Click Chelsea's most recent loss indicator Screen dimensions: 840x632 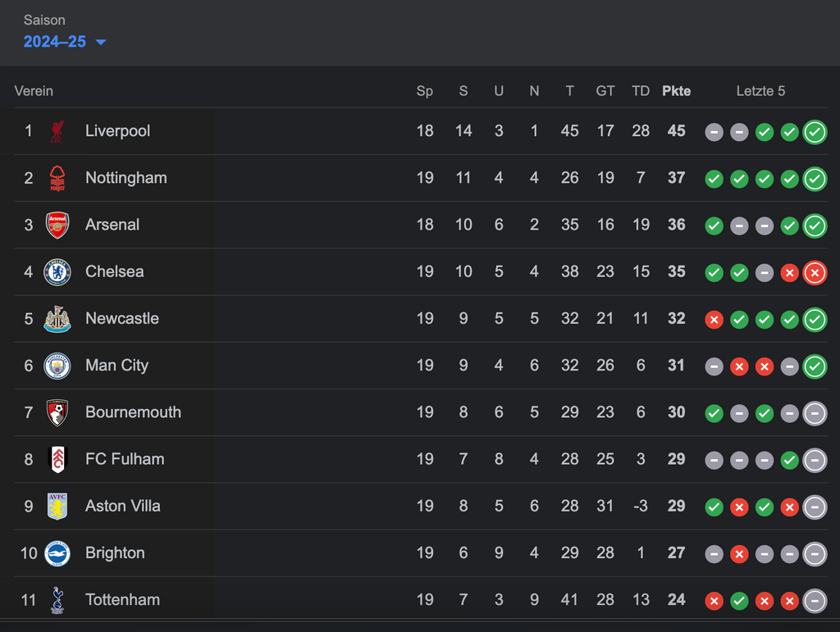point(815,271)
